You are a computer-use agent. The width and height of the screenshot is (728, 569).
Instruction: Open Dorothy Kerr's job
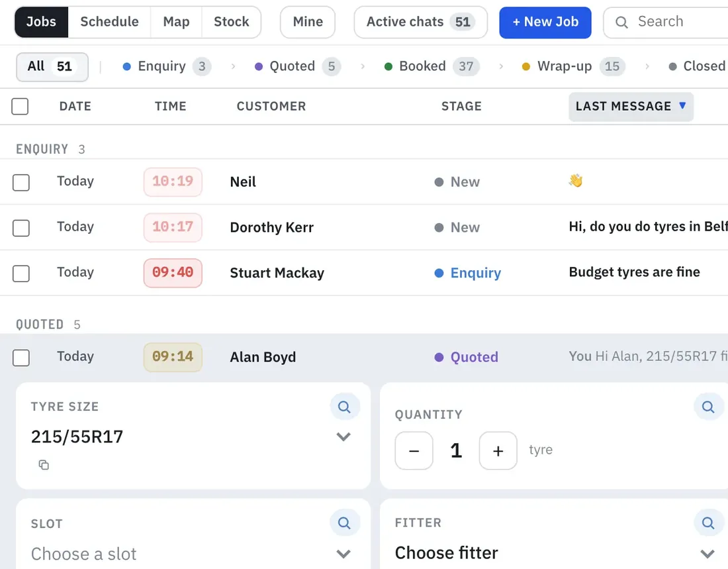pyautogui.click(x=364, y=227)
